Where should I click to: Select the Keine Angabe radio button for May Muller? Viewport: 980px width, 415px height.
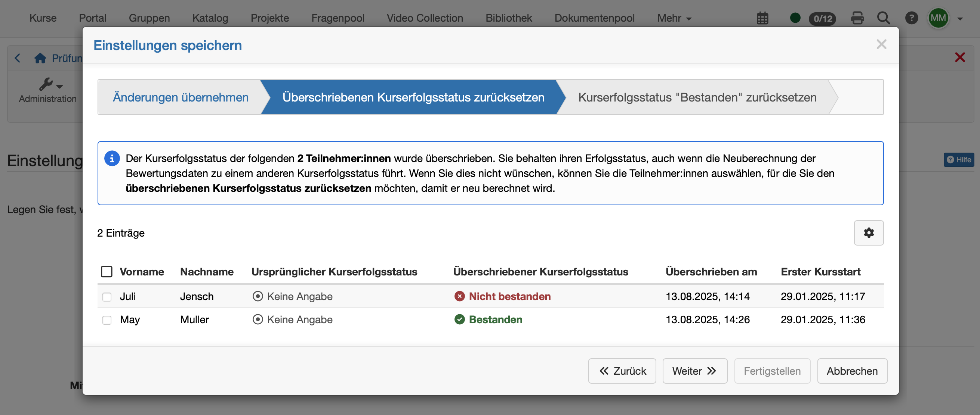[x=258, y=319]
